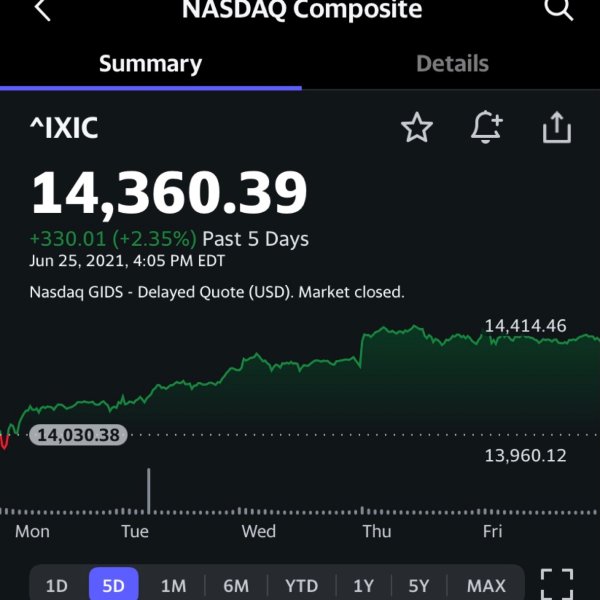600x600 pixels.
Task: Tap the 14,030.38 previous close marker
Action: tap(78, 435)
